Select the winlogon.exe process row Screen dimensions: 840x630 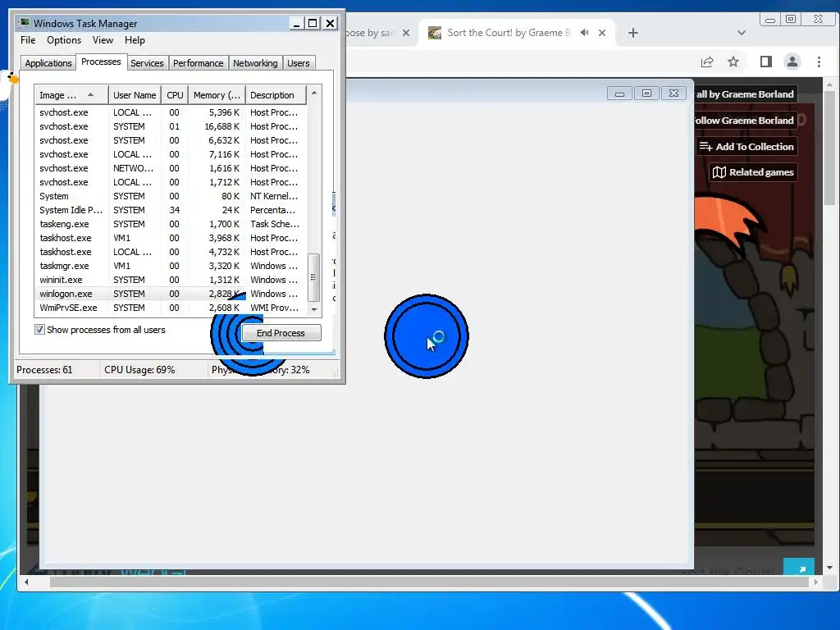pyautogui.click(x=171, y=294)
